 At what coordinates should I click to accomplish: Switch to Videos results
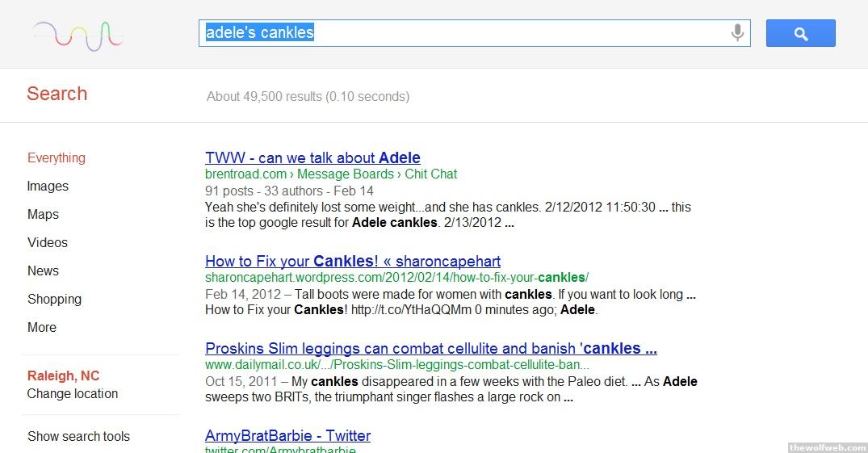48,243
